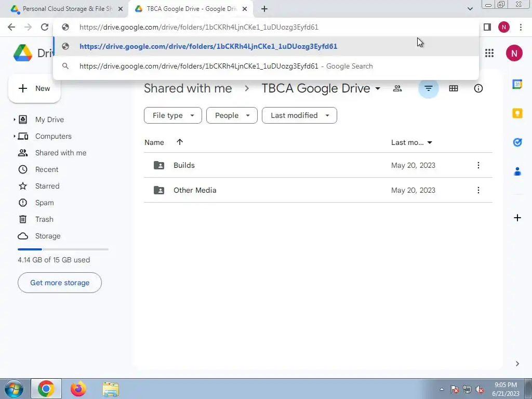Open the Windows Start button
The width and height of the screenshot is (532, 399).
point(14,389)
